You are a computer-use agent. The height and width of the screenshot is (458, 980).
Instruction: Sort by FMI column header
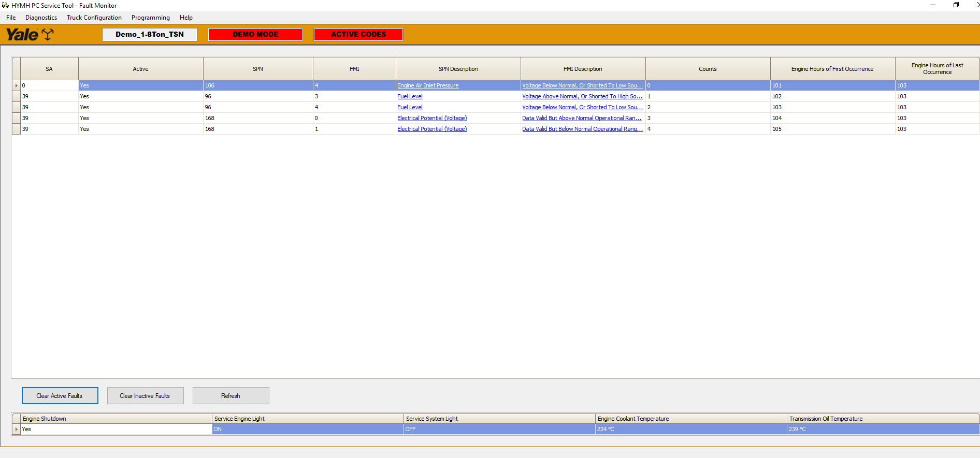click(354, 69)
